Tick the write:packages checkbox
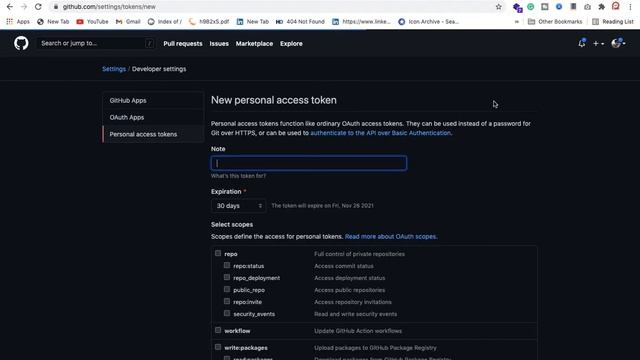This screenshot has width=640, height=360. [218, 347]
